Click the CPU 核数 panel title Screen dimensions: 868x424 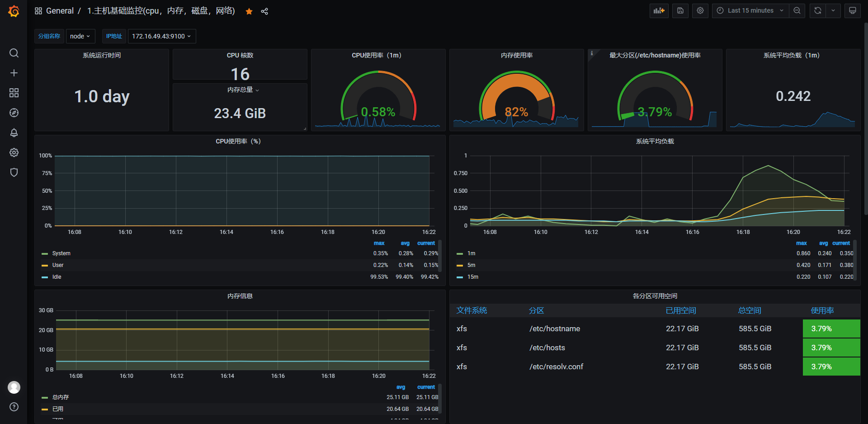coord(240,55)
